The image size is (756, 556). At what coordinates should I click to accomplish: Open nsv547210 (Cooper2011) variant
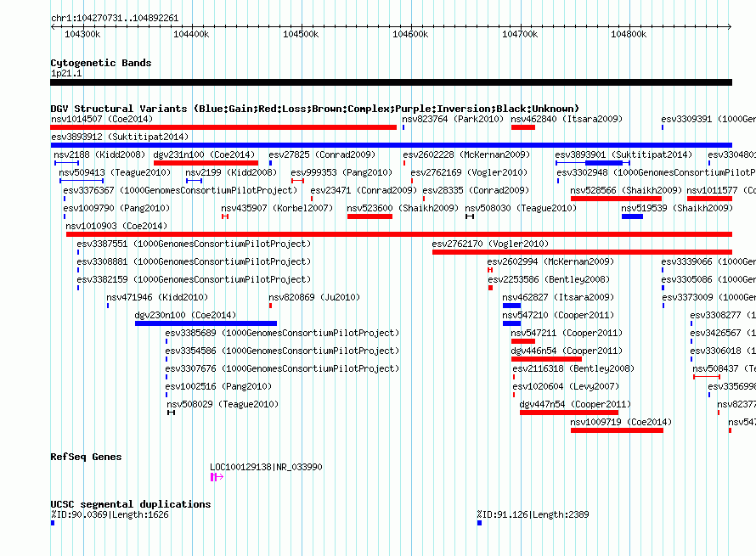pyautogui.click(x=558, y=315)
